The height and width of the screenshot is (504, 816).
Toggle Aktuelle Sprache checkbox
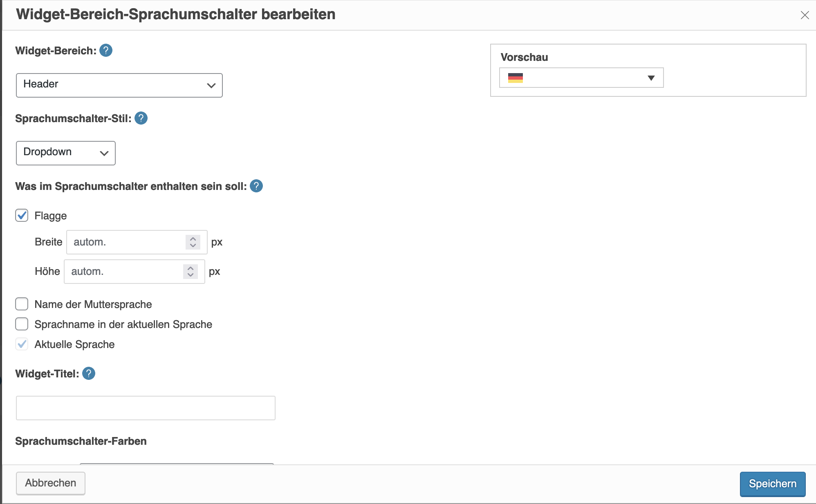click(x=22, y=344)
